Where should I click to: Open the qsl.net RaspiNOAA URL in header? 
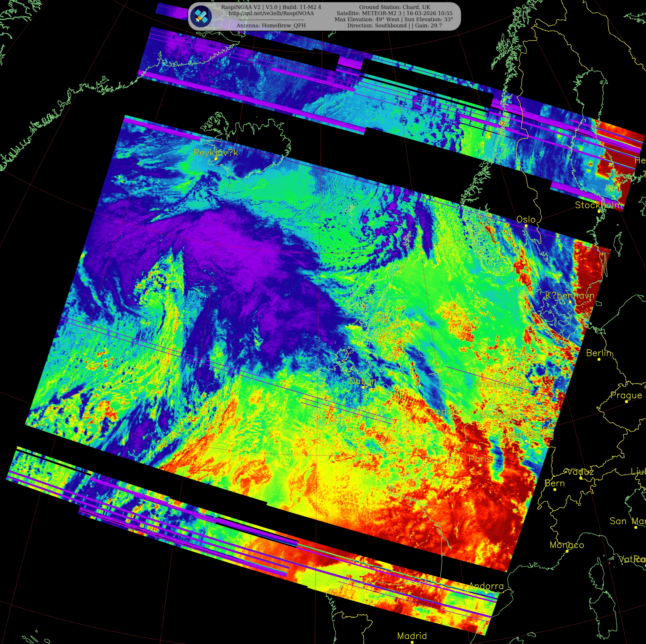click(271, 13)
